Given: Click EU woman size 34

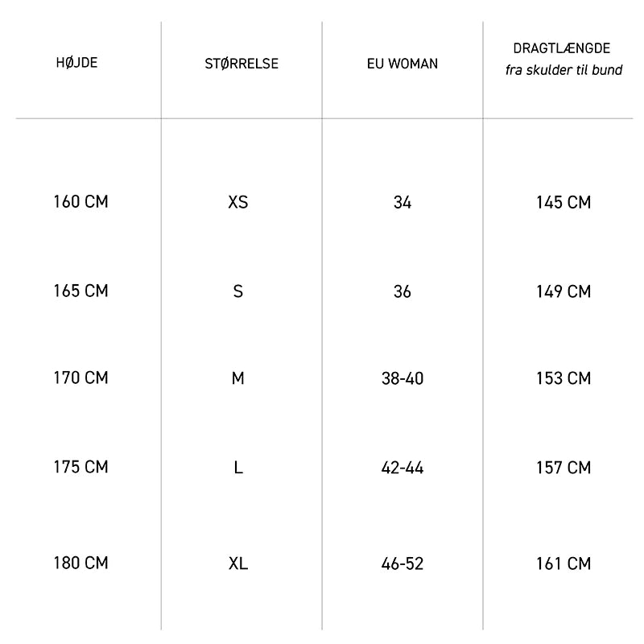Looking at the screenshot, I should (402, 203).
